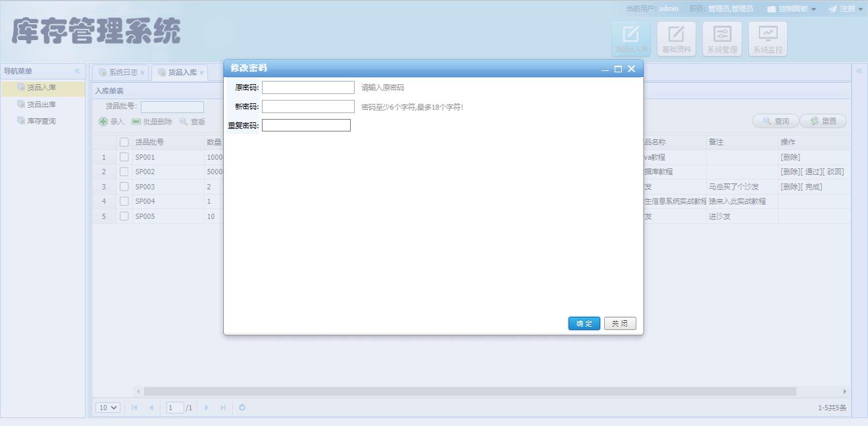868x426 pixels.
Task: Select 货品入库 in the navigation menu
Action: [x=43, y=87]
